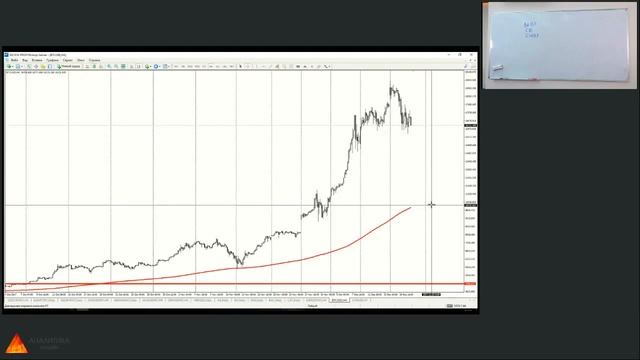The width and height of the screenshot is (640, 360).
Task: Open the Indicators list icon
Action: [x=147, y=66]
